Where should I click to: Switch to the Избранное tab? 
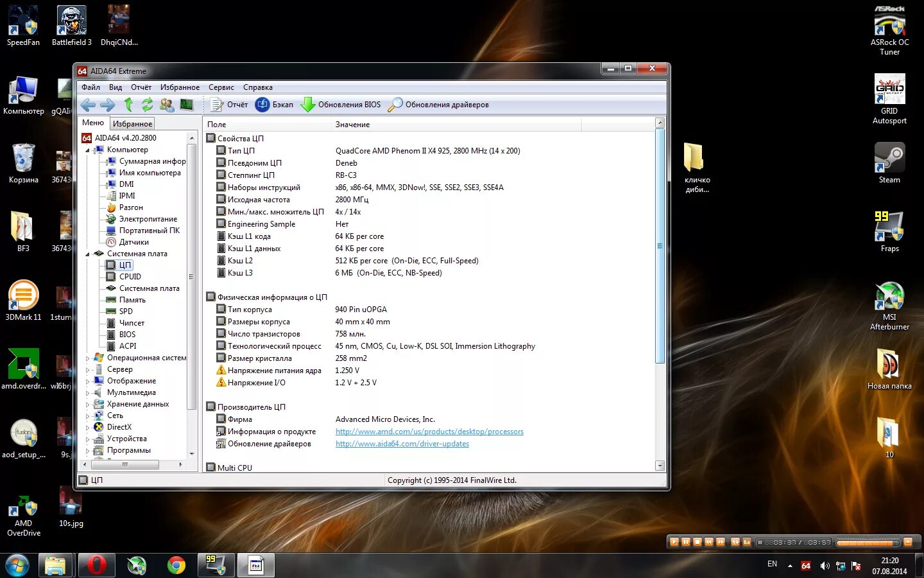point(132,123)
